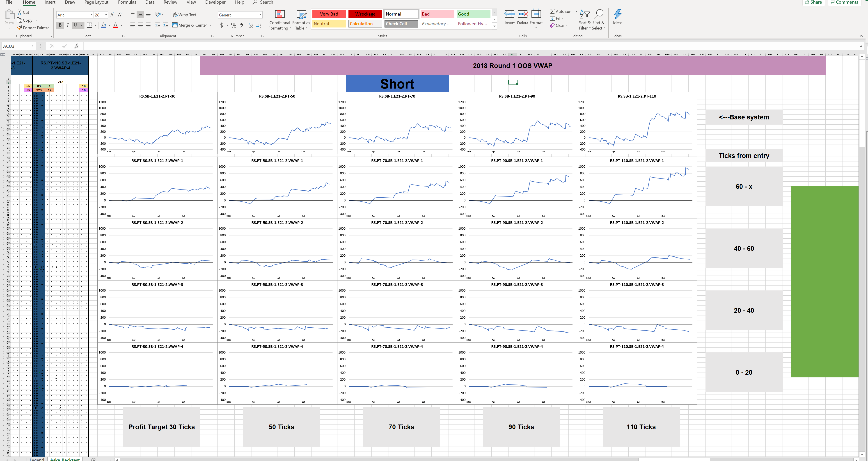
Task: Toggle Italic formatting
Action: (68, 25)
